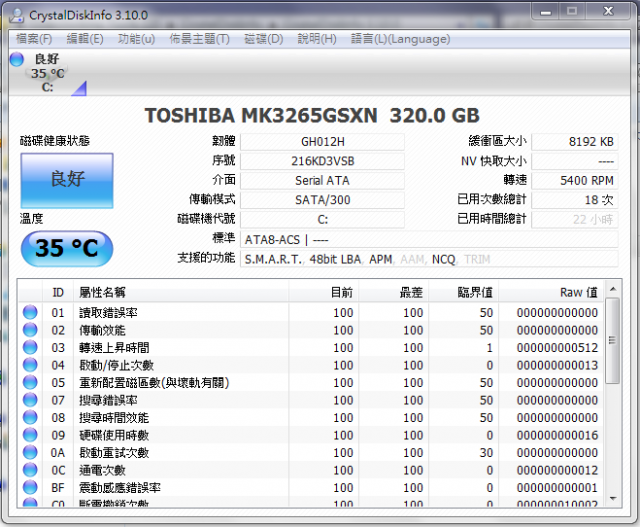Click the scroll down arrow of attribute list
The height and width of the screenshot is (527, 640).
[613, 498]
